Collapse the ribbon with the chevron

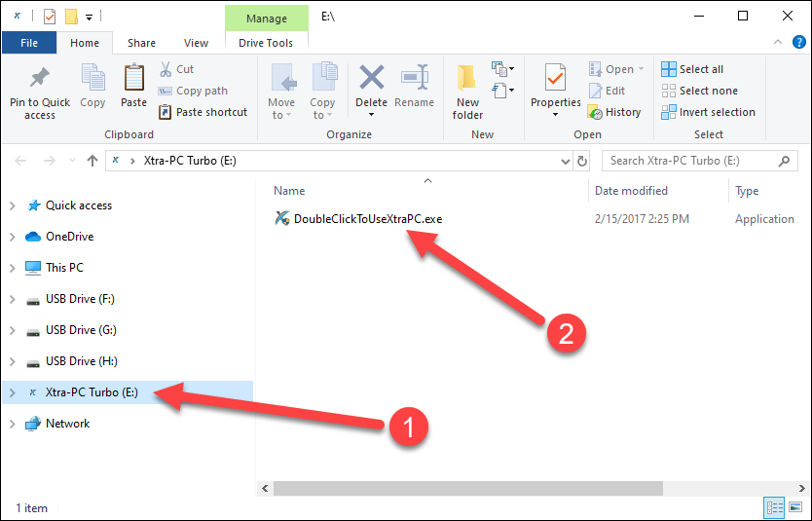pyautogui.click(x=777, y=43)
